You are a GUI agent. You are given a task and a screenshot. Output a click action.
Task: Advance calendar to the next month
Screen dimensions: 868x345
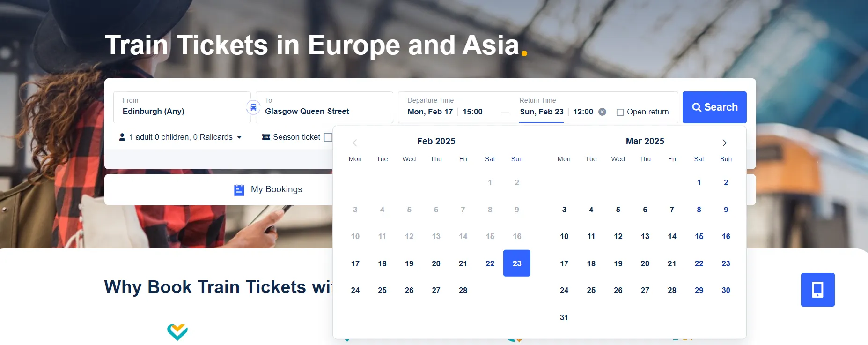724,142
